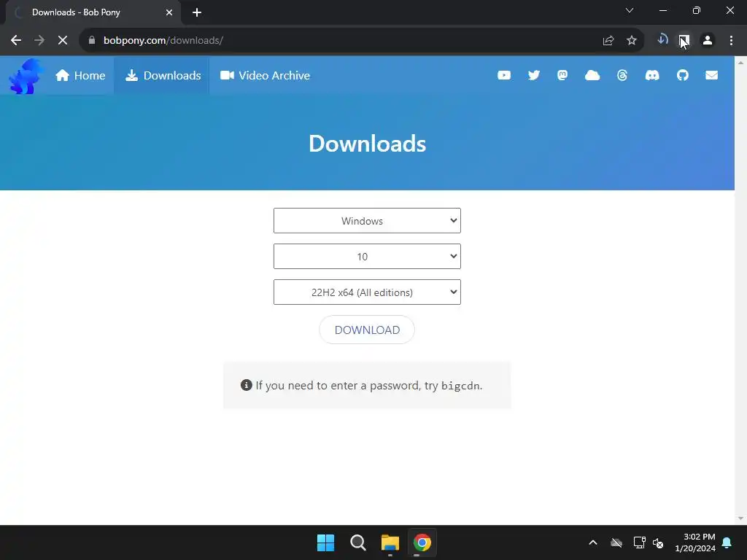
Task: Bookmark page with the star icon
Action: click(632, 41)
